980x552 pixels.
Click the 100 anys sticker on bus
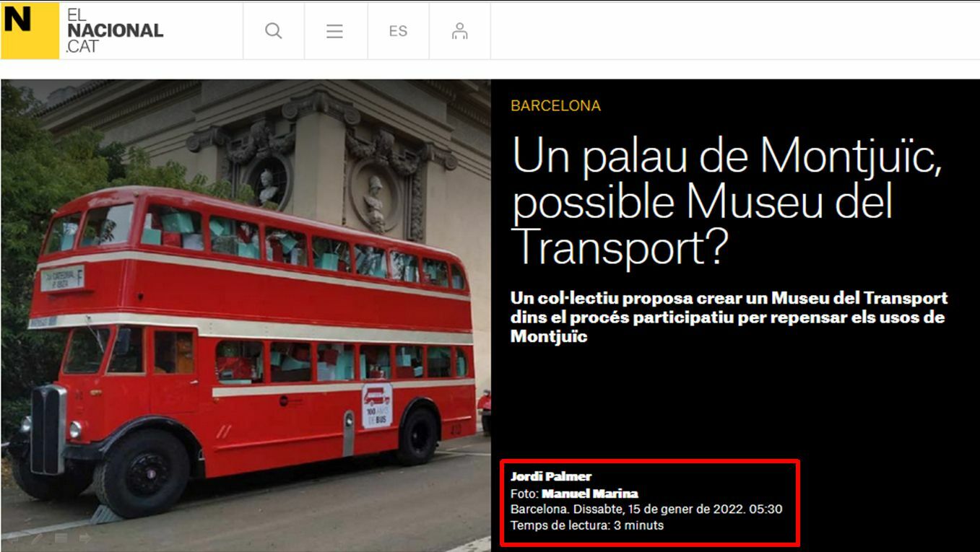[376, 406]
